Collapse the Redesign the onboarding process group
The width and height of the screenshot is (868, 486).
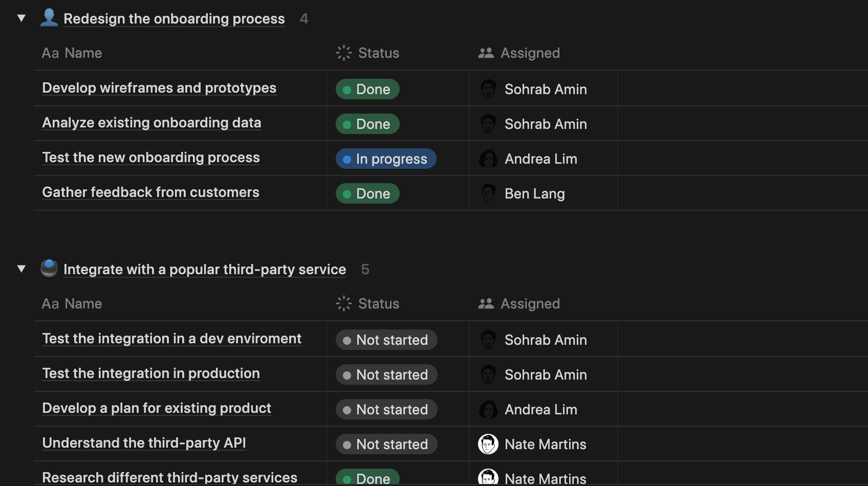tap(21, 18)
